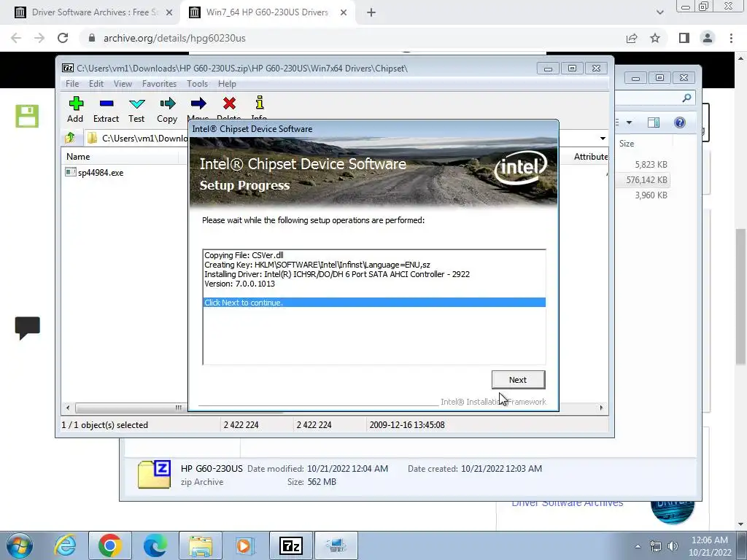Click Explorer search magnifier icon
Image resolution: width=747 pixels, height=560 pixels.
pyautogui.click(x=686, y=98)
